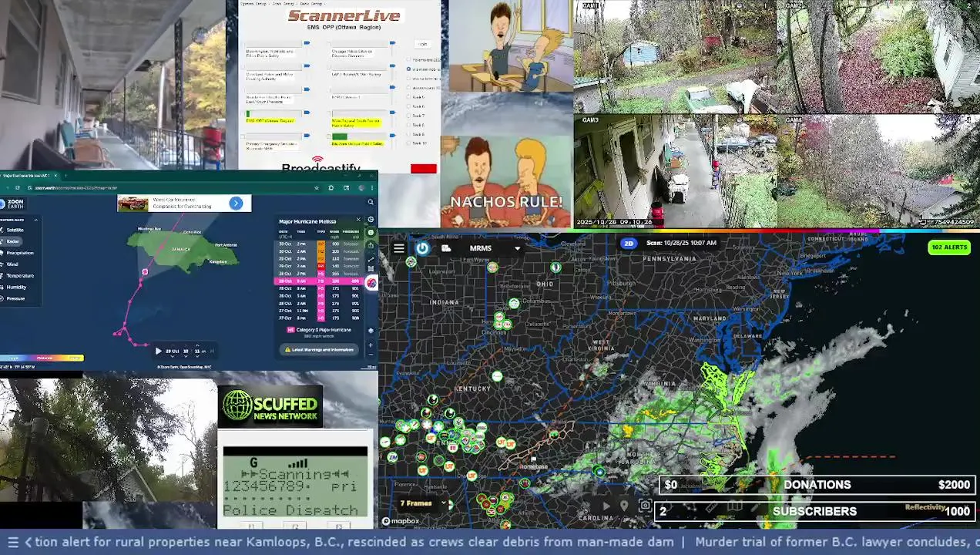Select the Bank 10 radio button

click(x=408, y=143)
